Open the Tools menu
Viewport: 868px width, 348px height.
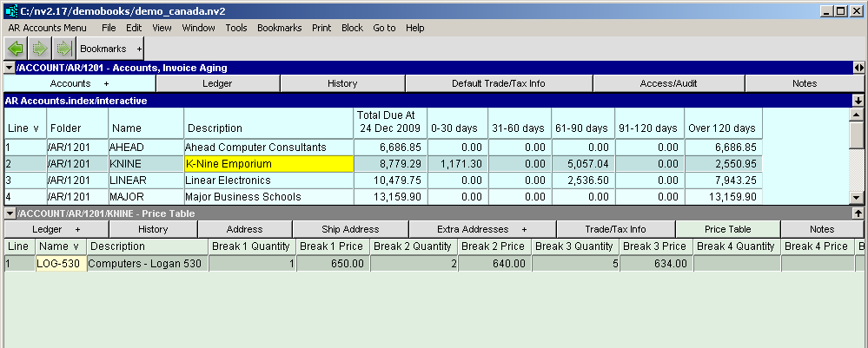click(x=236, y=28)
